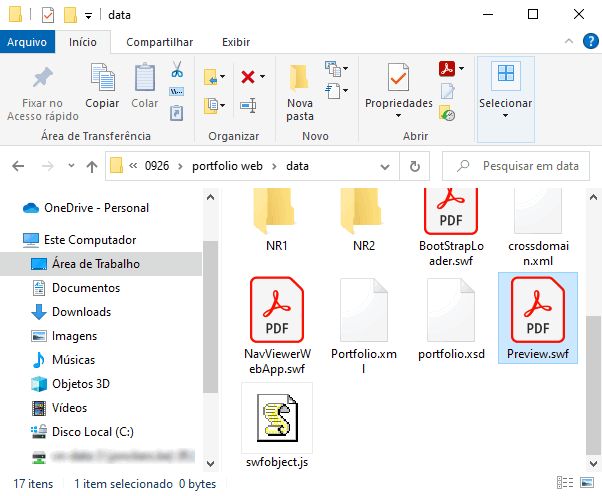This screenshot has width=602, height=496.
Task: Switch to the large icons view in the status bar
Action: pyautogui.click(x=587, y=483)
